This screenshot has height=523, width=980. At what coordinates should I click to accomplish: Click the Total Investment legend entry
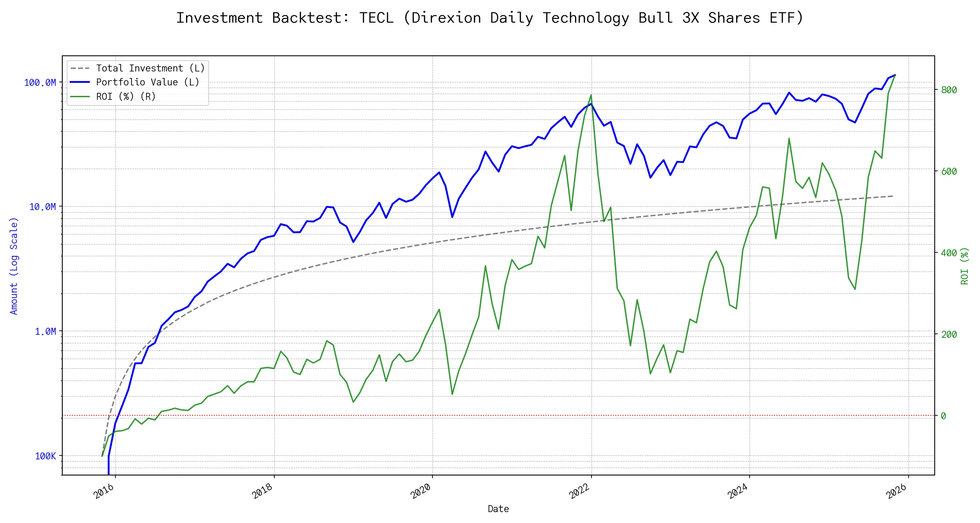pos(150,68)
